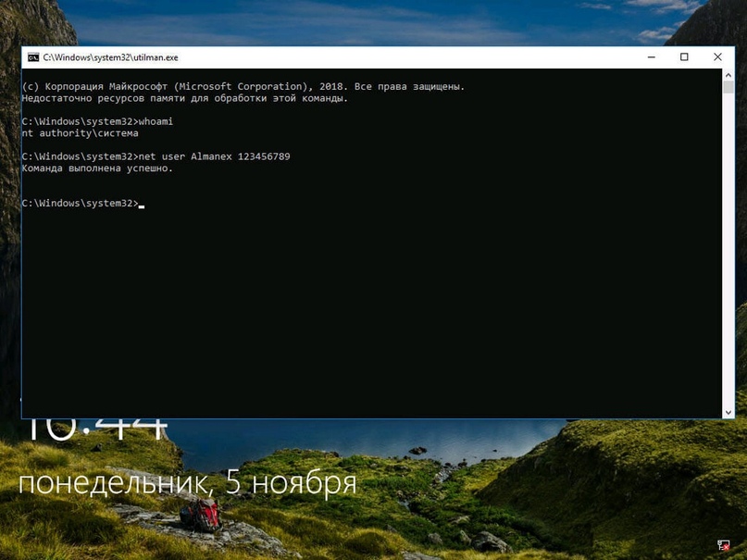747x560 pixels.
Task: Maximize the utilman.exe console window
Action: [684, 57]
